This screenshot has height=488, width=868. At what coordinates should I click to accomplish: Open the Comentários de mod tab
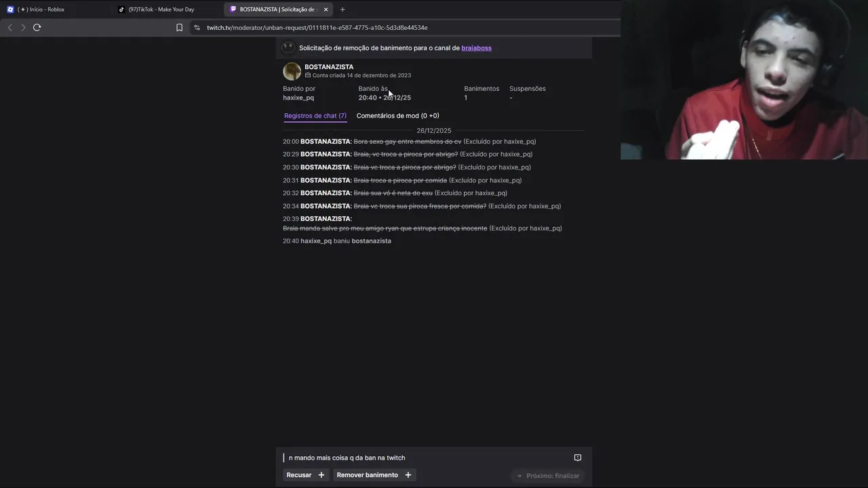398,116
